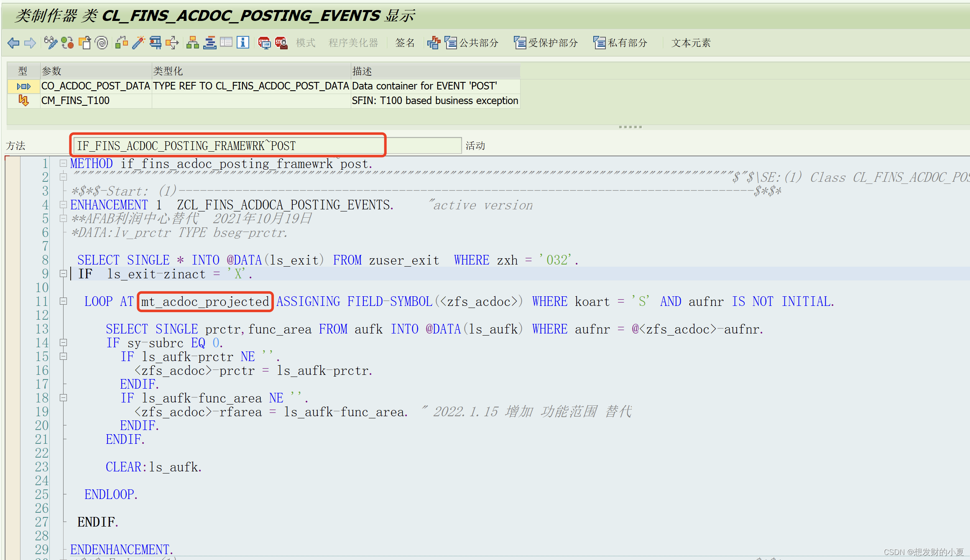Click the Activate magic wand icon
Viewport: 970px width, 560px height.
click(x=138, y=43)
